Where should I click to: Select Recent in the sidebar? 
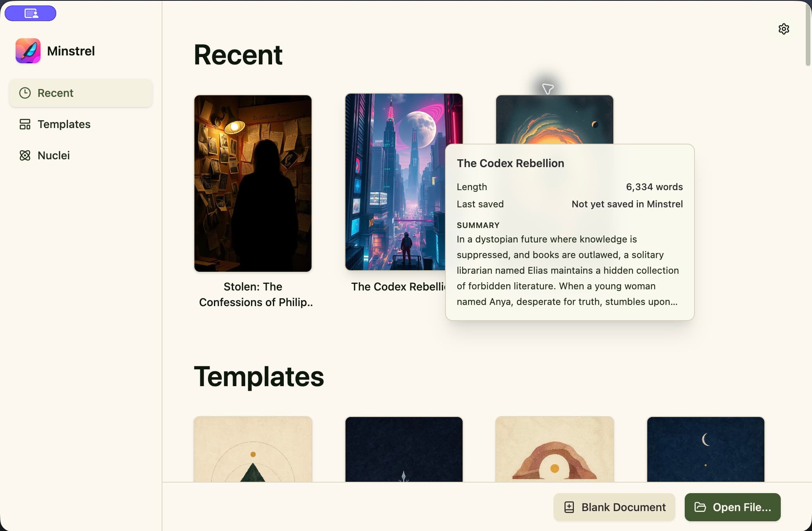pyautogui.click(x=81, y=93)
